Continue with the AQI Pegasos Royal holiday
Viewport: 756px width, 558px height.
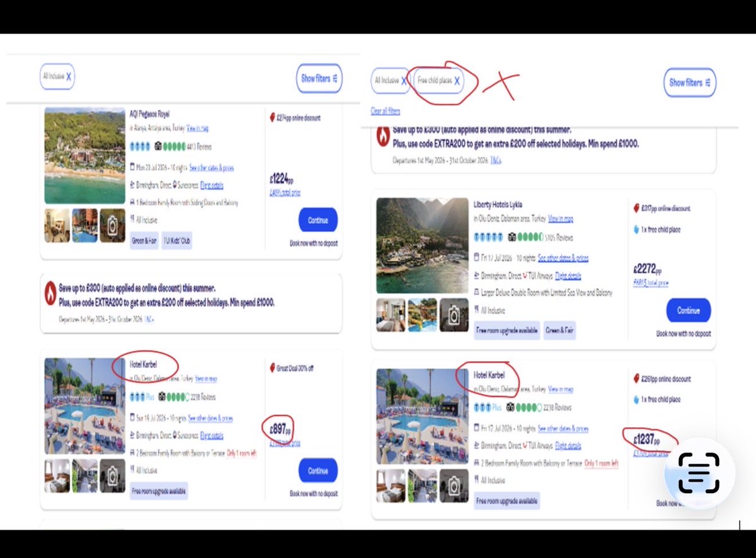coord(318,220)
